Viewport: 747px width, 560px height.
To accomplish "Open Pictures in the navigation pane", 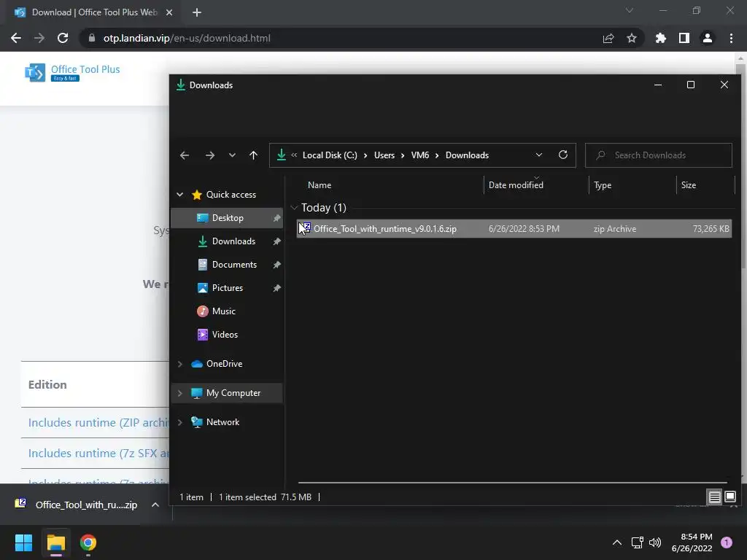I will (227, 287).
